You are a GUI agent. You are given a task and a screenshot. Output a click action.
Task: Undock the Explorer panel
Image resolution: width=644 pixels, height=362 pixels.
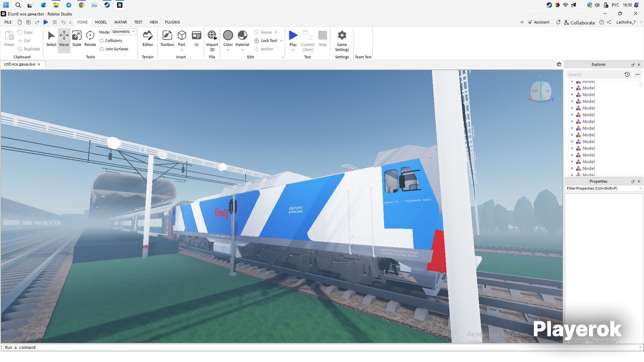click(x=633, y=64)
